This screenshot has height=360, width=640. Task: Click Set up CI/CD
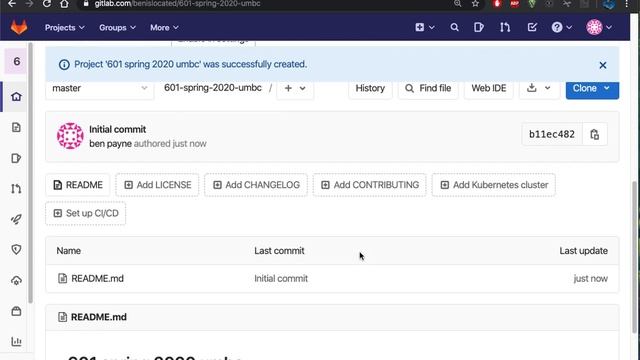(x=86, y=213)
